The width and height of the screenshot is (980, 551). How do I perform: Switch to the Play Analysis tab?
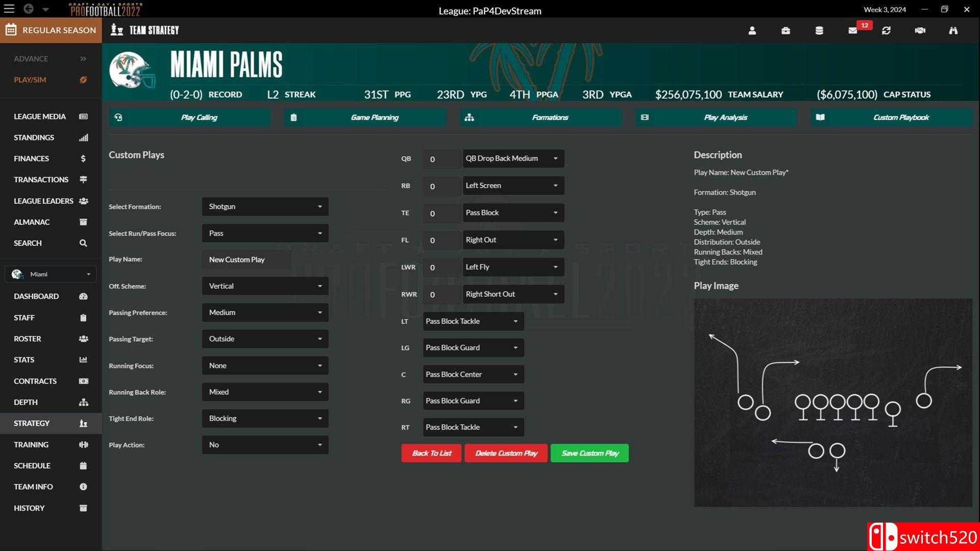(716, 117)
